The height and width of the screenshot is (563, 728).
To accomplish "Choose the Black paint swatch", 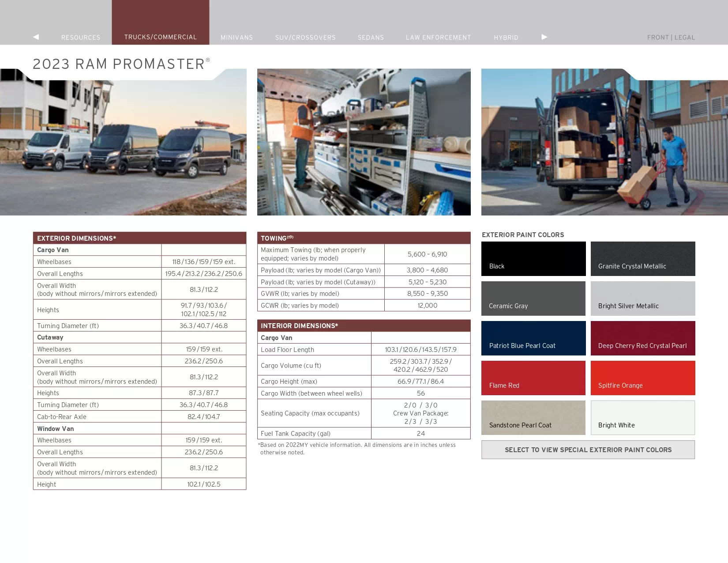I will [533, 259].
